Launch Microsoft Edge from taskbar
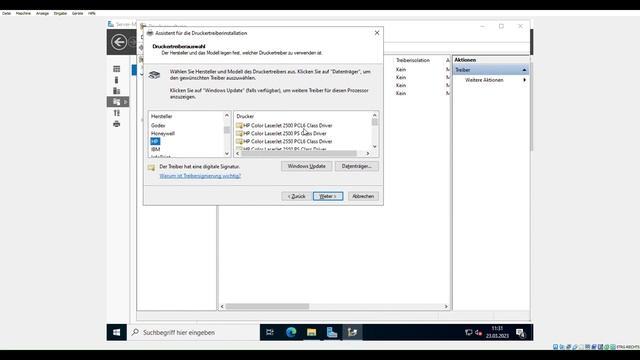640x360 pixels. tap(291, 332)
